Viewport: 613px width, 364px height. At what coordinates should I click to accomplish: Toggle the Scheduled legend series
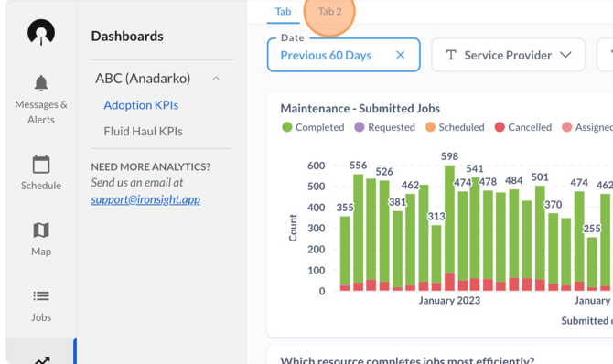455,127
